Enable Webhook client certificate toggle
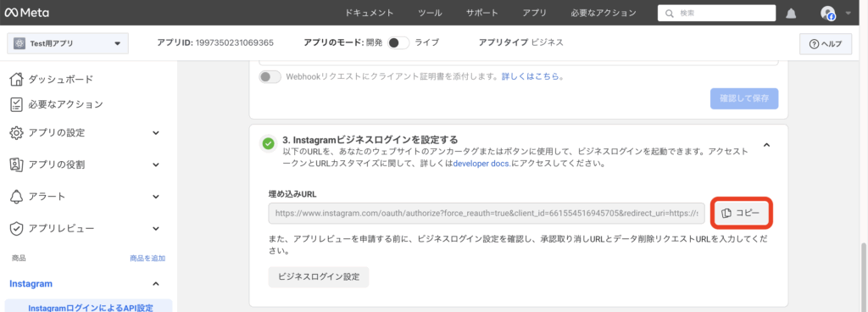The image size is (868, 312). pyautogui.click(x=270, y=77)
